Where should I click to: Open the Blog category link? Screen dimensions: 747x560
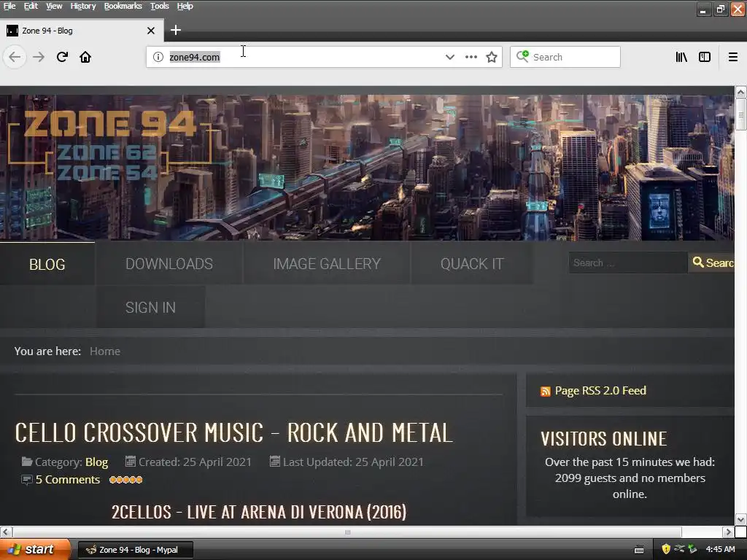pos(96,462)
